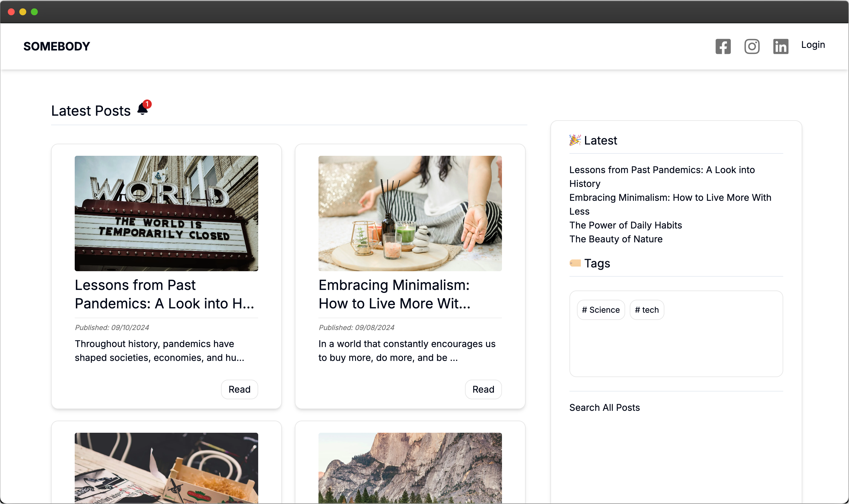
Task: Read the Embracing Minimalism post
Action: coord(483,389)
